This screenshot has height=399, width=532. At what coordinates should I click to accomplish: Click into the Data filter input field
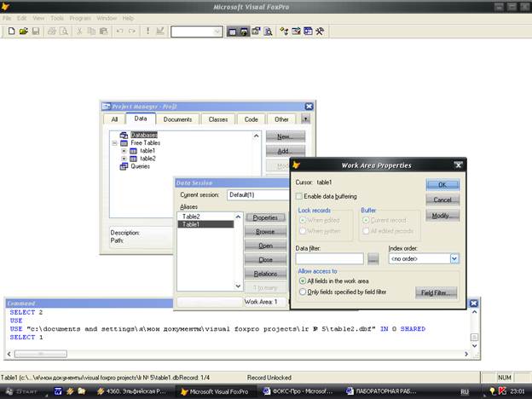coord(329,259)
